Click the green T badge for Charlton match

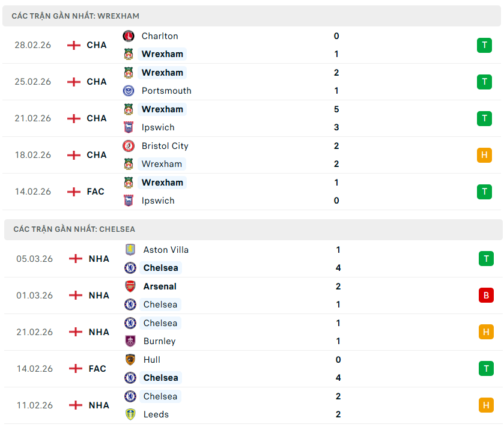click(484, 45)
